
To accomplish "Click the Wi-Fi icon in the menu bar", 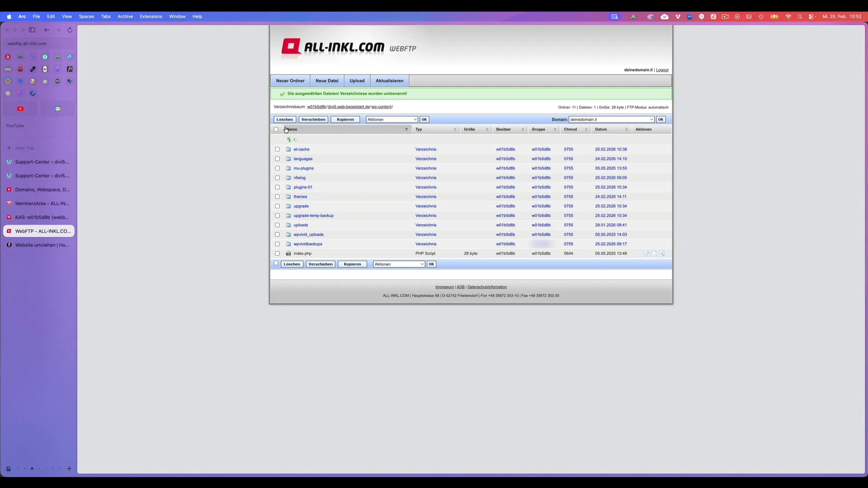I will (788, 16).
